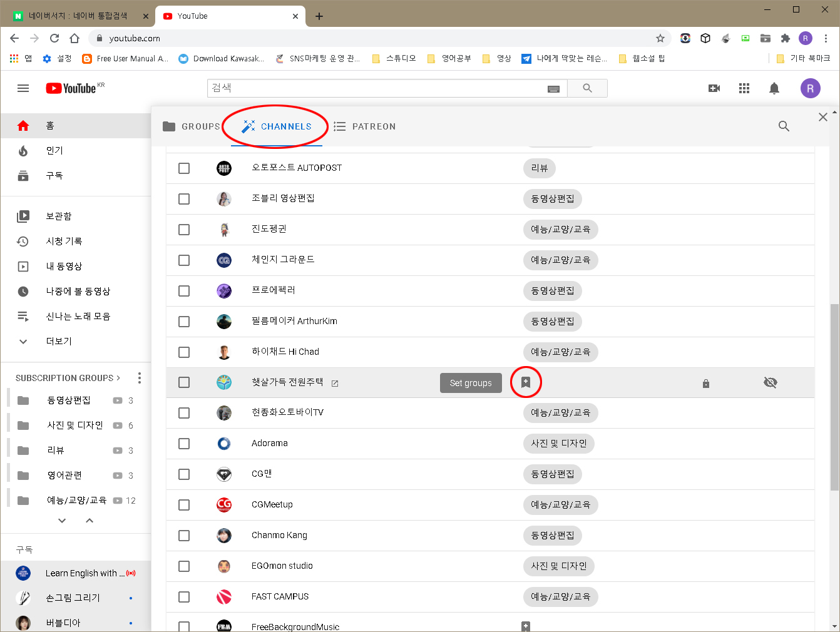This screenshot has height=632, width=840.
Task: Open 햇살가득 전원주택 channel via external link icon
Action: pos(335,383)
